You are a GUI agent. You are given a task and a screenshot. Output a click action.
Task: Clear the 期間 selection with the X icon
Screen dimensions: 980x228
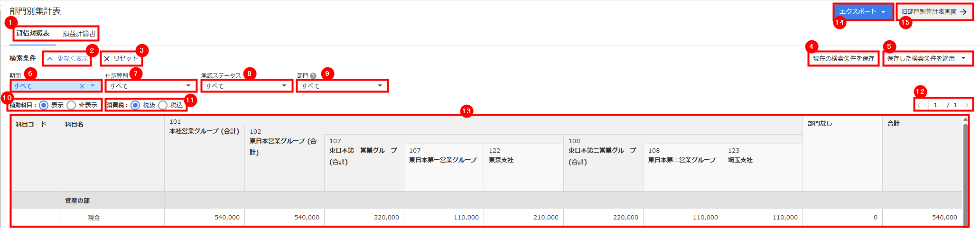(82, 86)
